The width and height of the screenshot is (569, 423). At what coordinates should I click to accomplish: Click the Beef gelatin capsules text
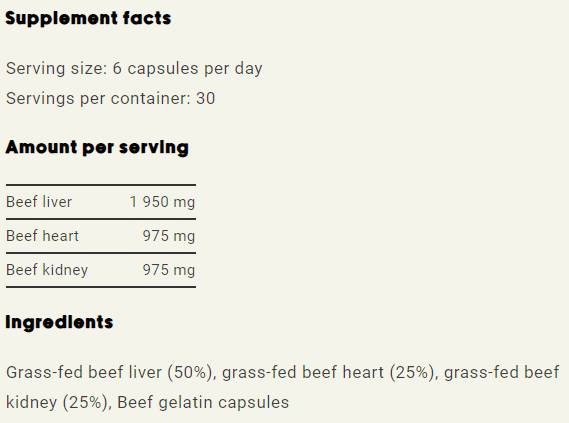[203, 402]
